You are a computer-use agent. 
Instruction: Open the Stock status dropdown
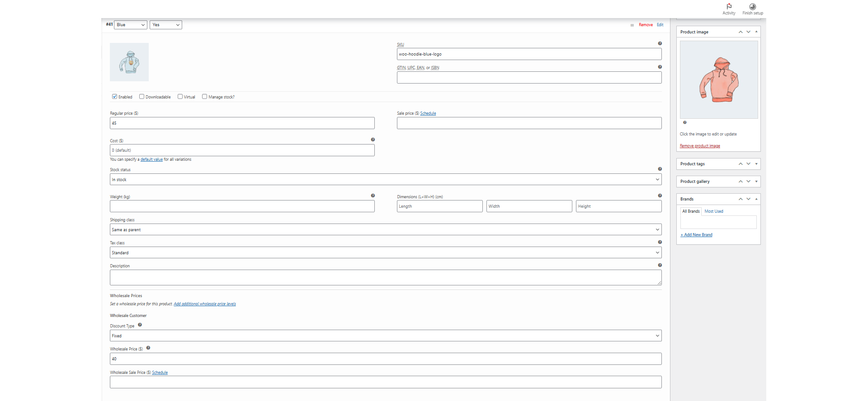tap(386, 179)
